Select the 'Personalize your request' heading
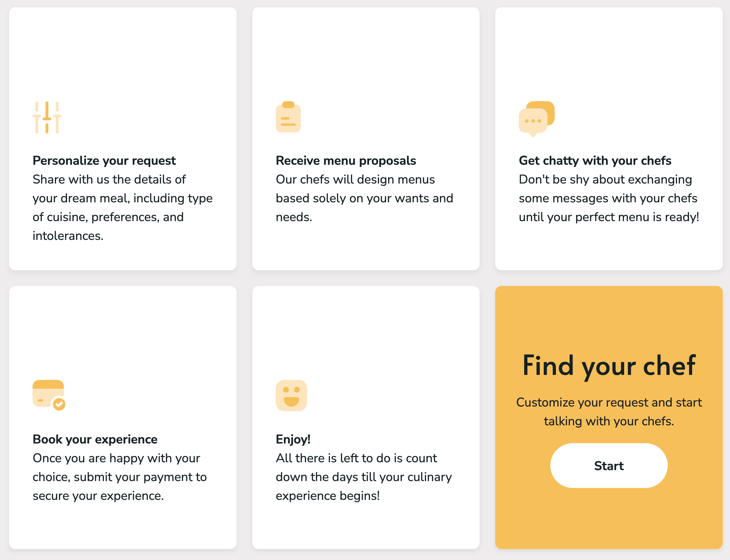This screenshot has height=560, width=730. tap(104, 161)
